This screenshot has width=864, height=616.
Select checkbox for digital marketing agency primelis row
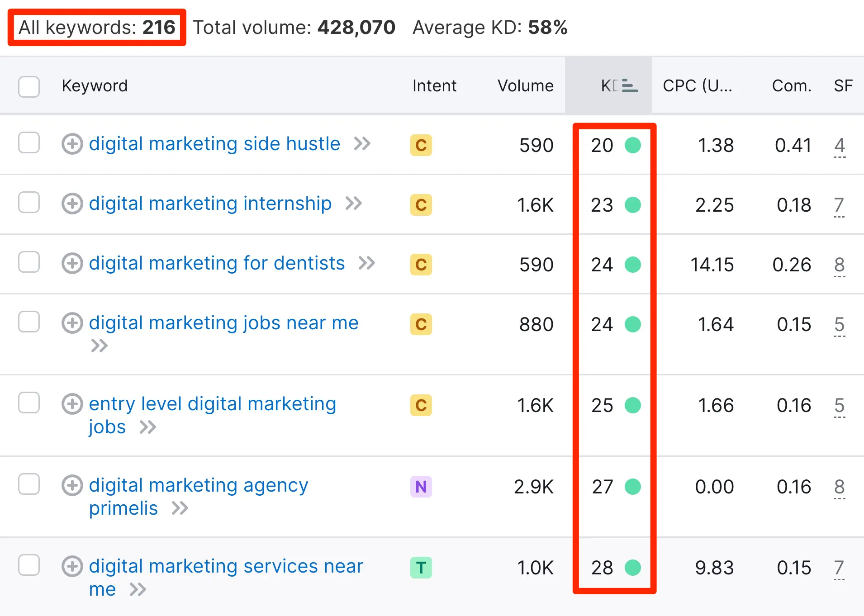pos(29,484)
